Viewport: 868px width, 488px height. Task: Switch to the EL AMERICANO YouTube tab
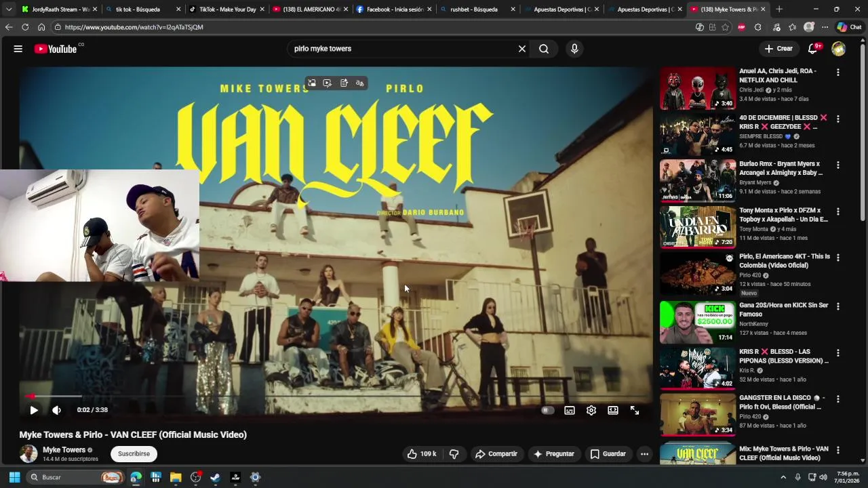point(310,9)
